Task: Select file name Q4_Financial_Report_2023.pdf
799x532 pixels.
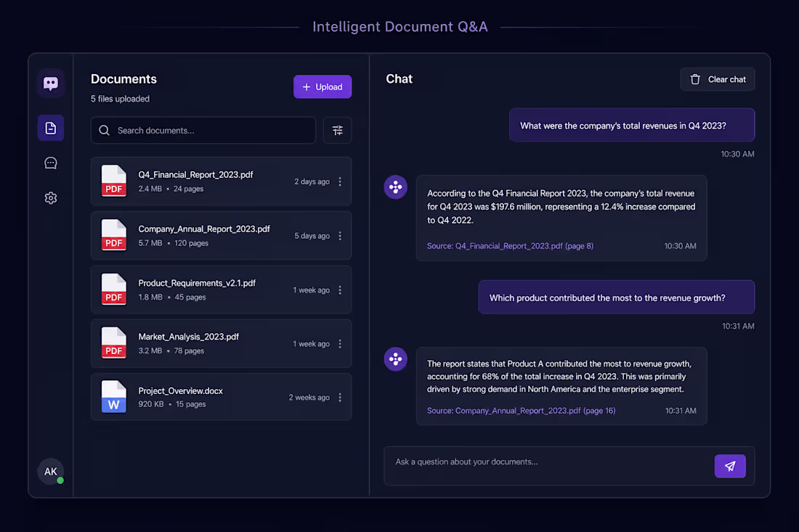Action: pyautogui.click(x=195, y=175)
